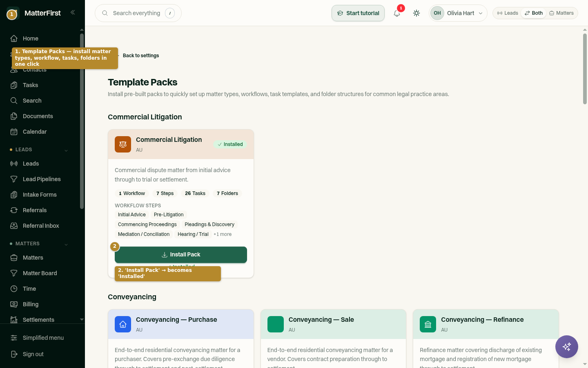The image size is (588, 368).
Task: Click the Referrals cycle icon
Action: (x=14, y=210)
